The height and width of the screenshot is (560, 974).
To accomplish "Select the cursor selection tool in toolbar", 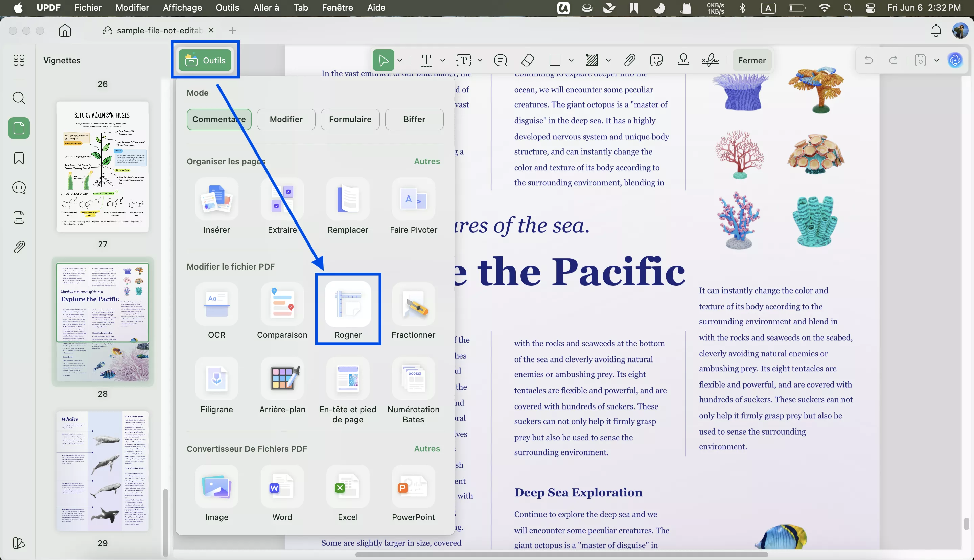I will click(x=384, y=61).
